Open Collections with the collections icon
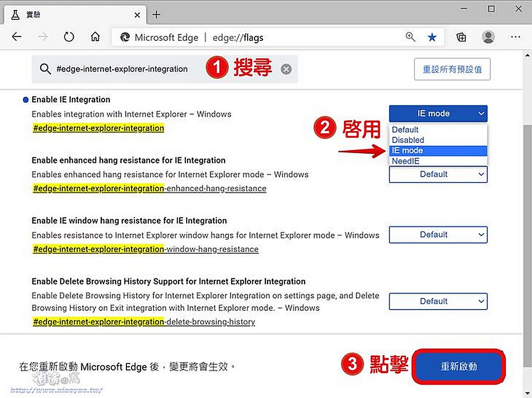The width and height of the screenshot is (532, 398). (x=461, y=37)
